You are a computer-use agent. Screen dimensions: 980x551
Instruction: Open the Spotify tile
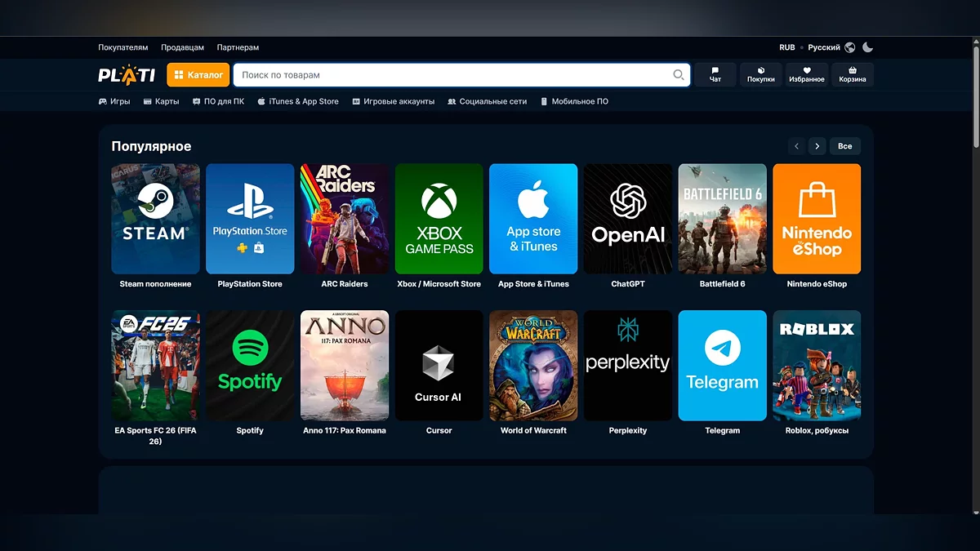point(250,366)
